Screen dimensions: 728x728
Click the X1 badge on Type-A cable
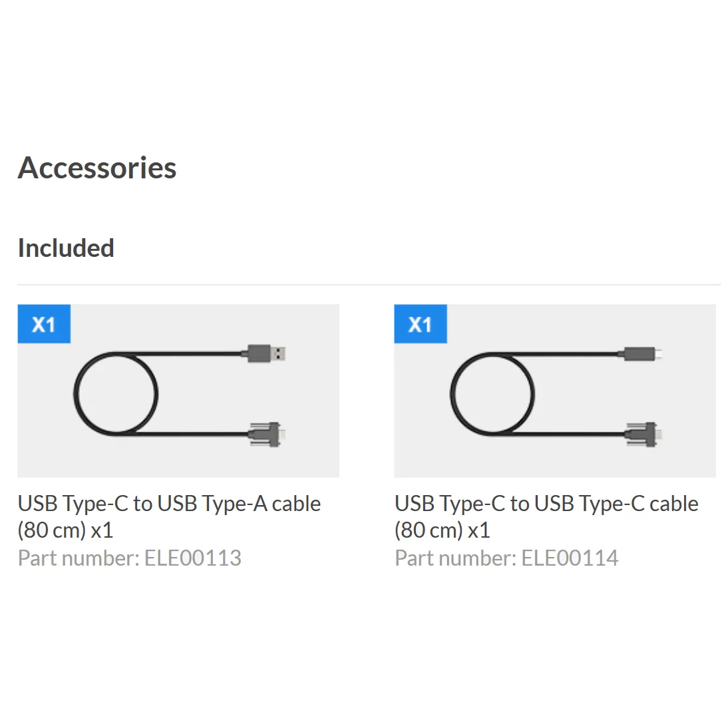pyautogui.click(x=44, y=324)
